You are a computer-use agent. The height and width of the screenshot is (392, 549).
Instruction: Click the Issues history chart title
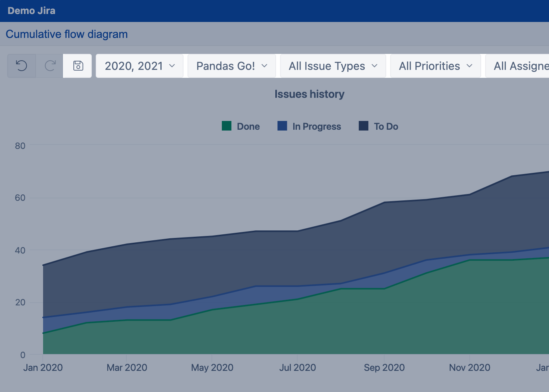tap(309, 94)
